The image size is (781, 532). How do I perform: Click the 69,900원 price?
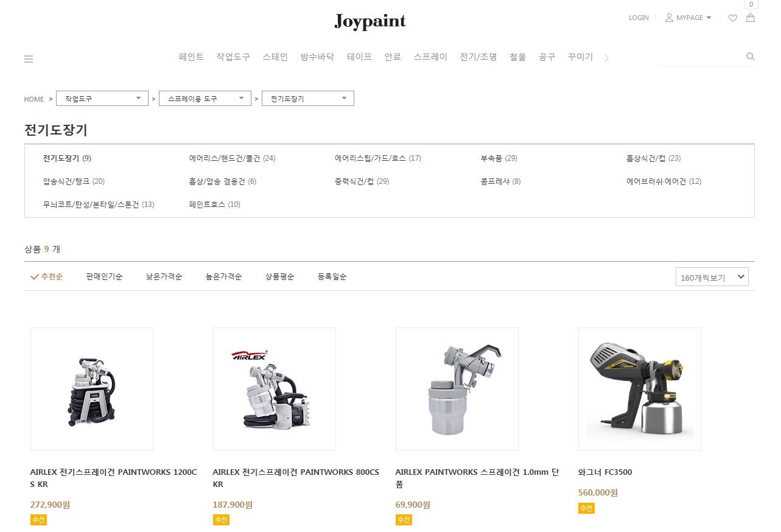[x=413, y=505]
